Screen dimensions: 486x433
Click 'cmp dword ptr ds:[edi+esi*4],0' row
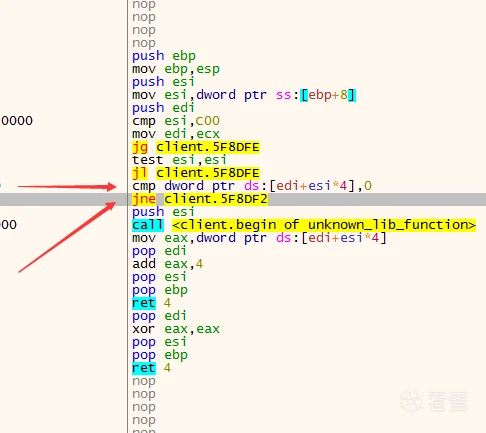point(252,186)
